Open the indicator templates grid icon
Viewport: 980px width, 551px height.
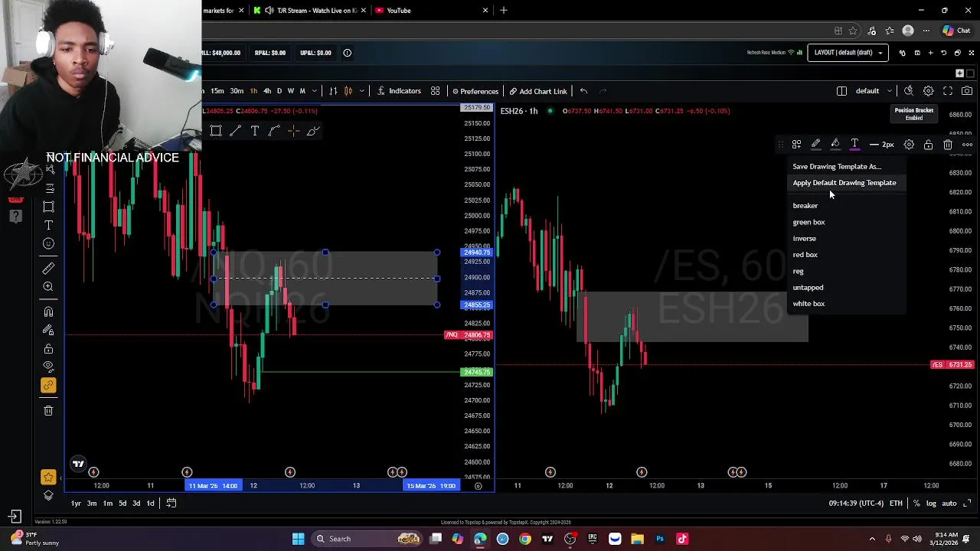[x=435, y=91]
